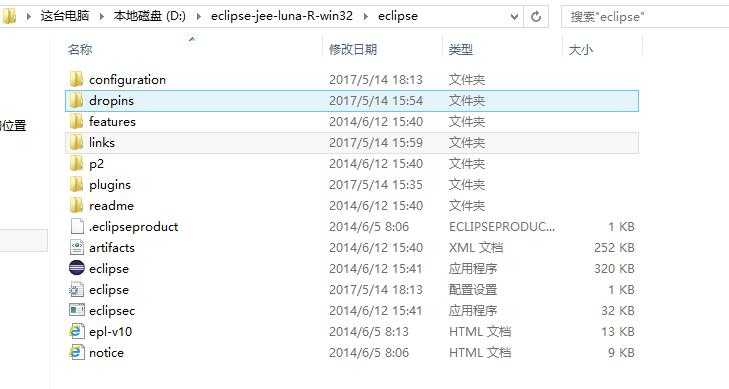
Task: Click the 搜索"eclipse" search box
Action: (x=645, y=17)
